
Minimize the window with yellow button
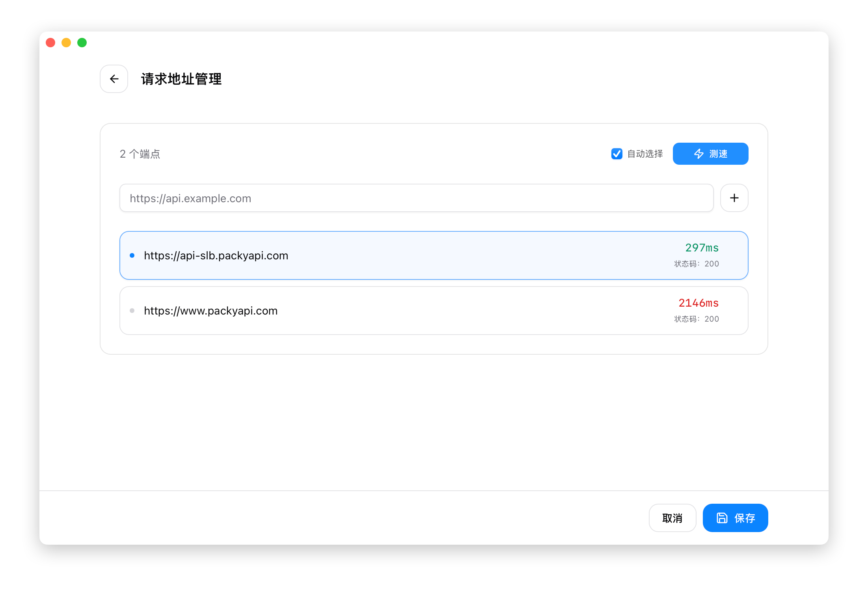click(66, 43)
